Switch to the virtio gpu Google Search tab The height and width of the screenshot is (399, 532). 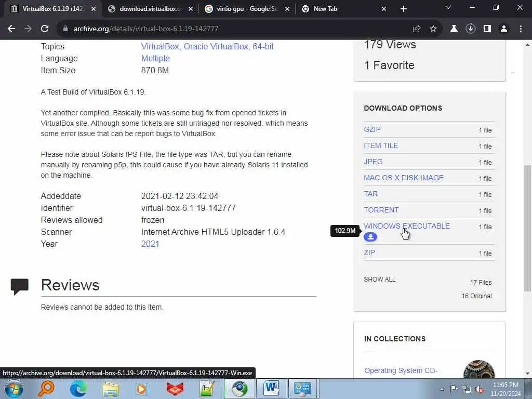[x=247, y=9]
